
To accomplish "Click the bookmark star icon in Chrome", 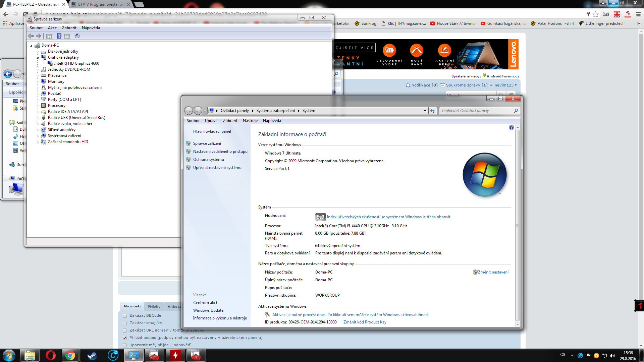I will point(595,14).
